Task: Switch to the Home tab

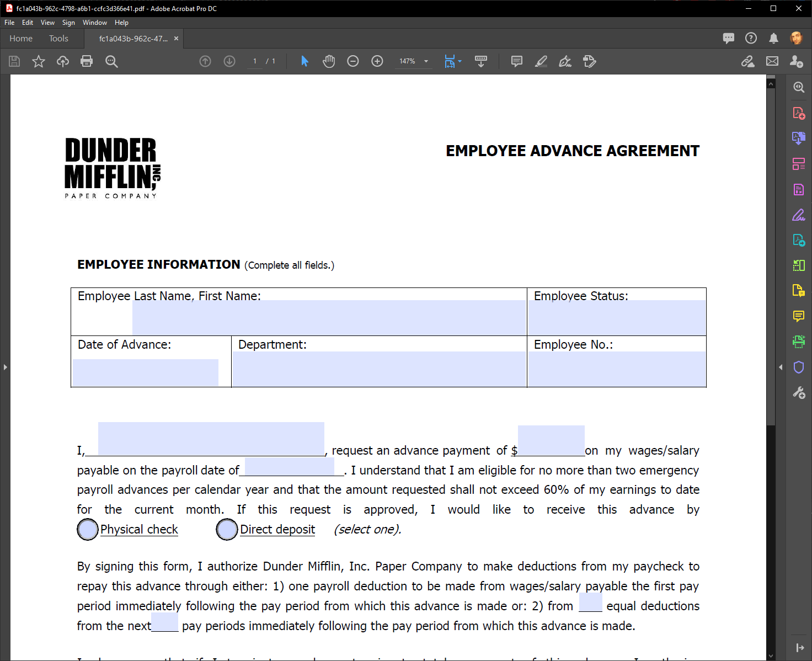Action: point(21,38)
